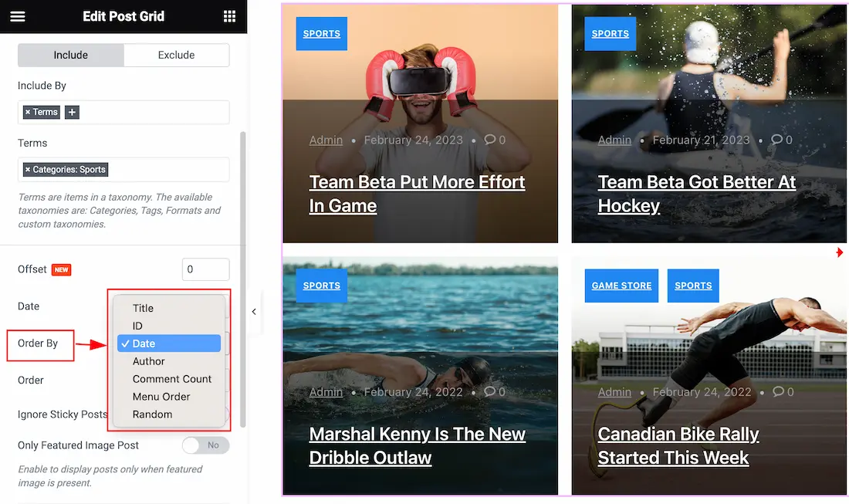This screenshot has height=504, width=849.
Task: Remove the Categories: Sports term tag
Action: tap(28, 170)
